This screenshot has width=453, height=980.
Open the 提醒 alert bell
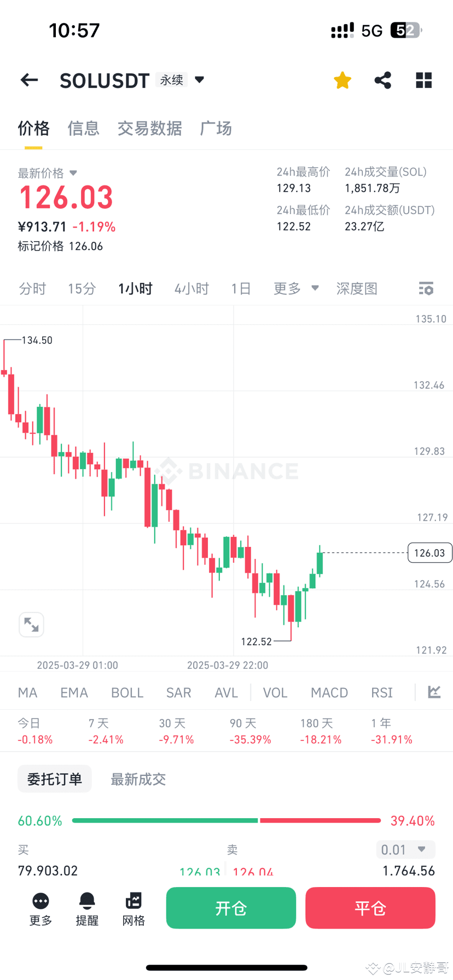coord(87,908)
